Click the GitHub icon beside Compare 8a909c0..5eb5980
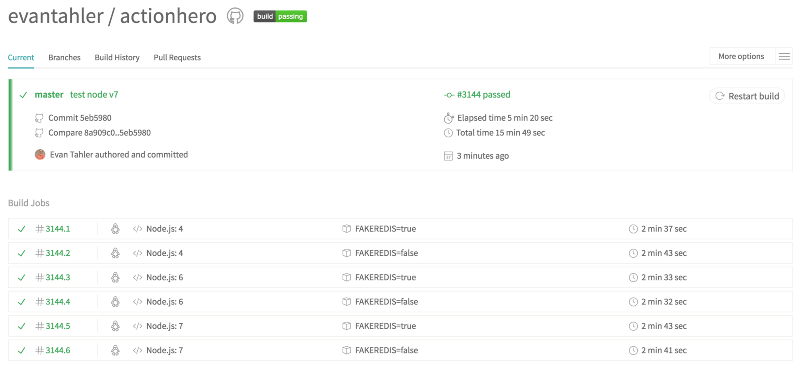Image resolution: width=800 pixels, height=370 pixels. click(39, 133)
